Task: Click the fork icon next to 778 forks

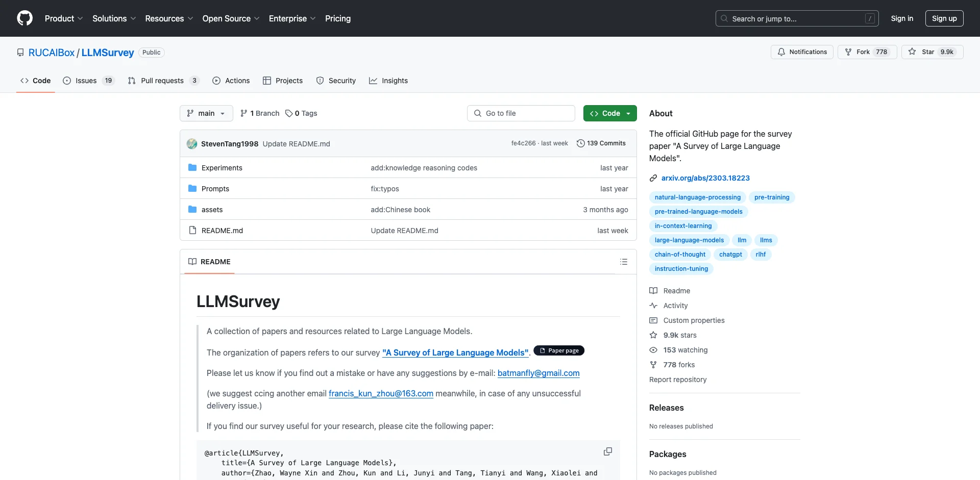Action: pyautogui.click(x=653, y=365)
